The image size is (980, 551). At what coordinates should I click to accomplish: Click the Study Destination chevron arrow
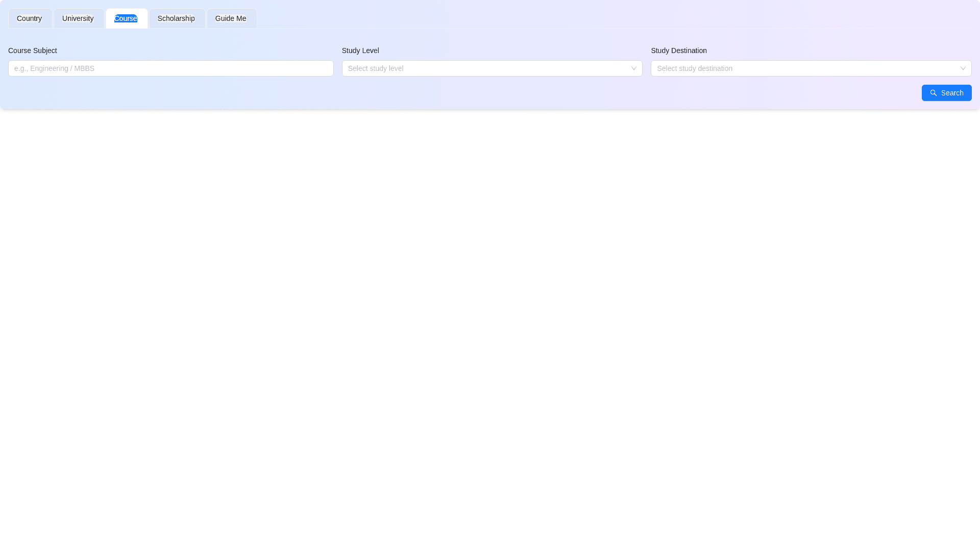point(963,68)
